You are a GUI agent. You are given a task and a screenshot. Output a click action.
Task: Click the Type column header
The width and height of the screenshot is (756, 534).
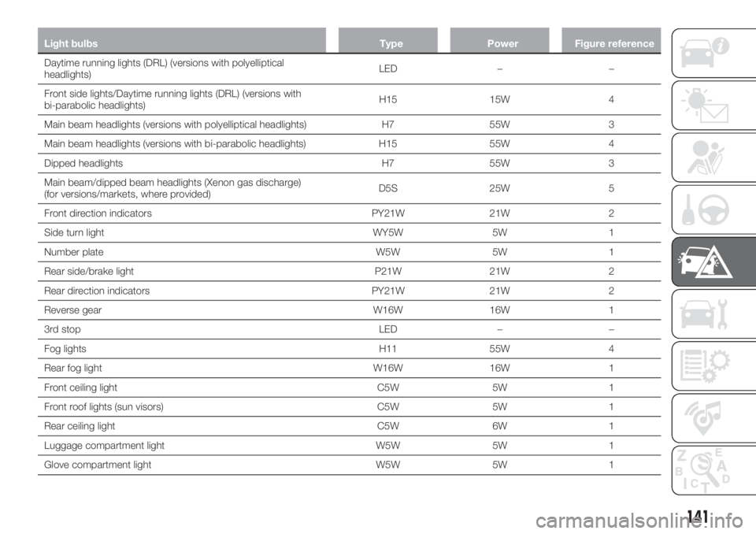click(391, 43)
